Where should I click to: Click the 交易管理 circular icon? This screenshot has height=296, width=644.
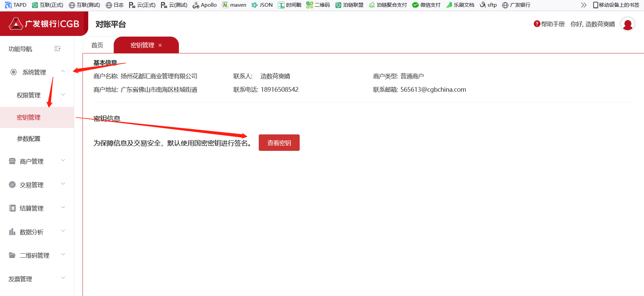coord(12,185)
